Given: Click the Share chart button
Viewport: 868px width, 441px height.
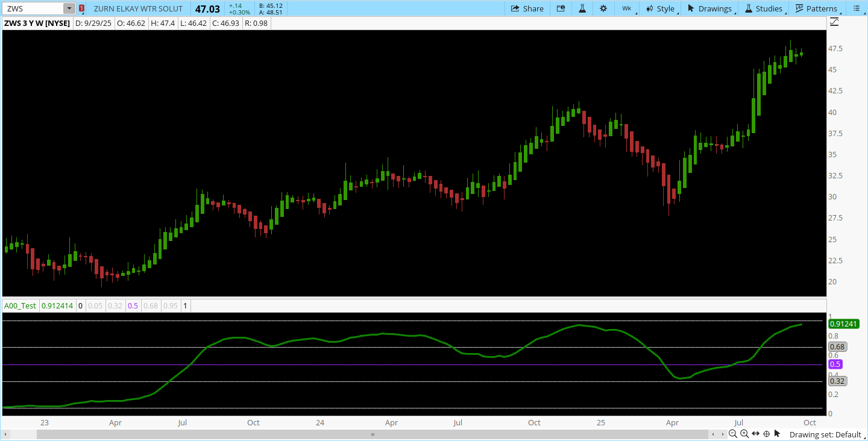Looking at the screenshot, I should tap(527, 8).
